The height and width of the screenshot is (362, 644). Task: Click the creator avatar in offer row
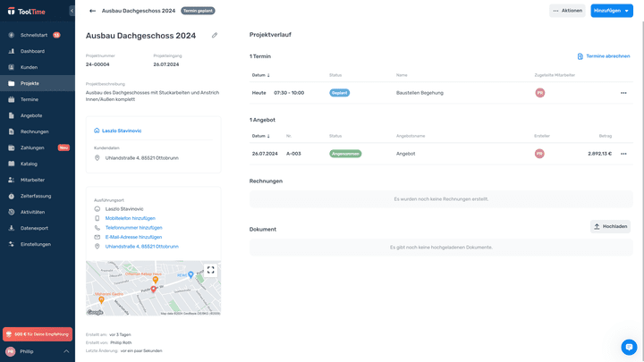click(539, 154)
